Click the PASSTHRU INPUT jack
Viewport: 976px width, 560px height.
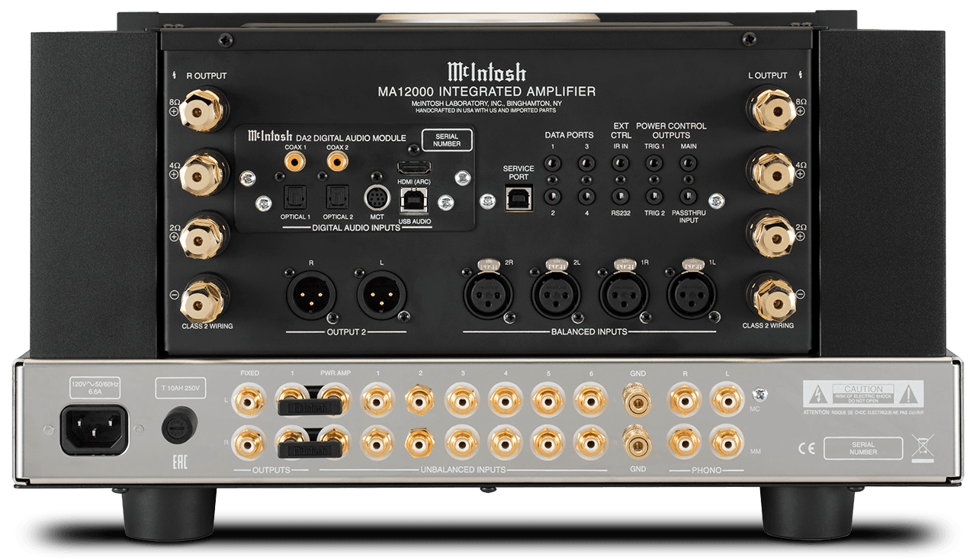pyautogui.click(x=689, y=197)
